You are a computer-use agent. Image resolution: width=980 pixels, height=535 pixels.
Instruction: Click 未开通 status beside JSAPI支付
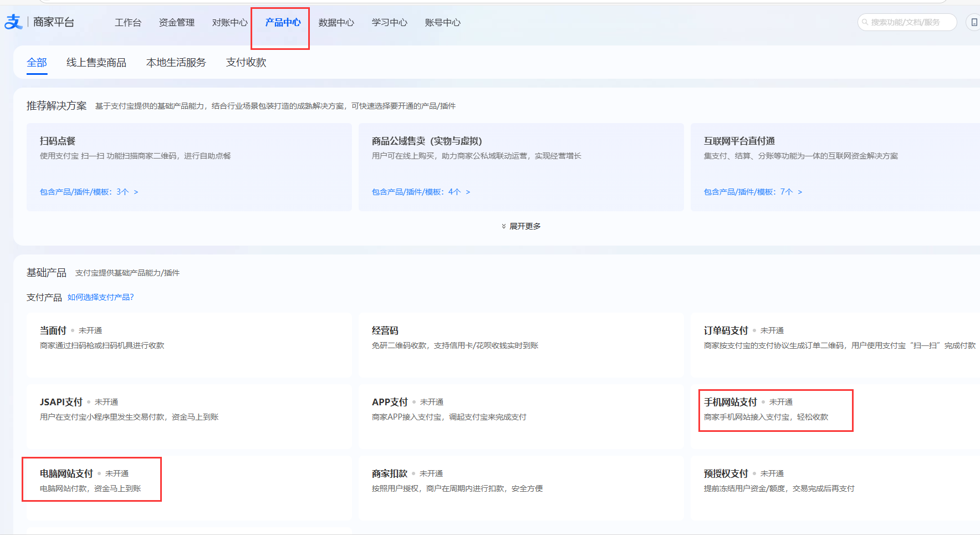pyautogui.click(x=106, y=402)
